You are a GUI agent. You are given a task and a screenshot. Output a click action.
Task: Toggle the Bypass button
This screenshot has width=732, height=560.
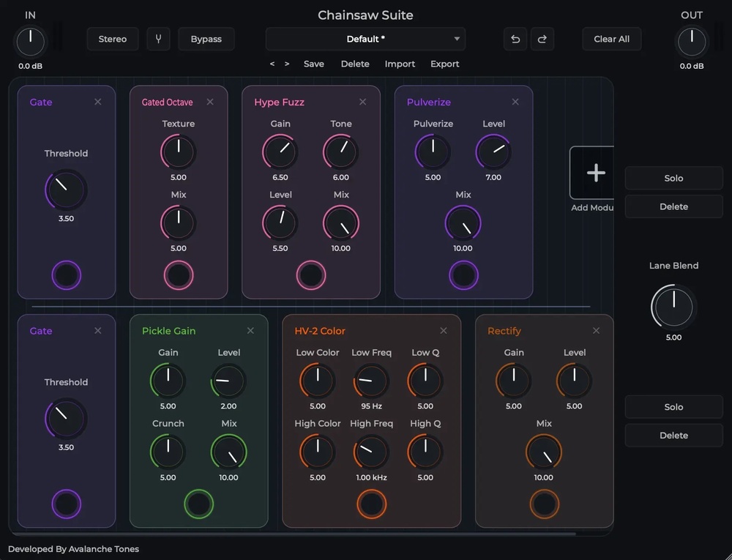coord(206,40)
